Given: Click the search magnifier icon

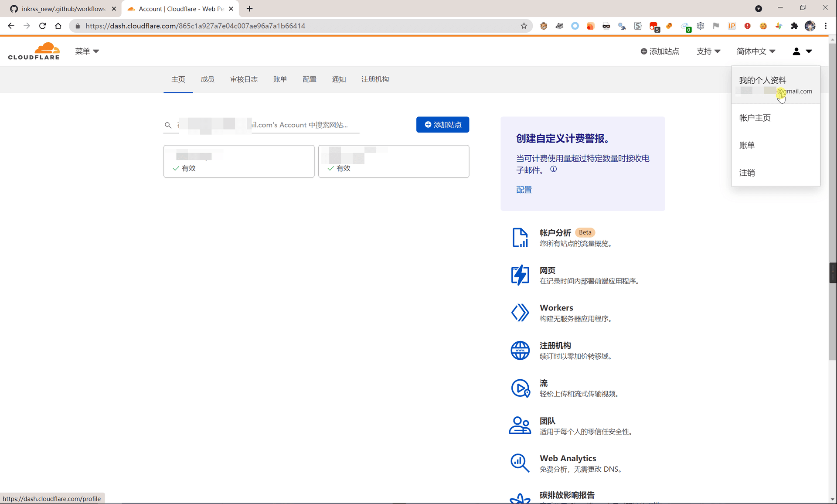Looking at the screenshot, I should 168,125.
